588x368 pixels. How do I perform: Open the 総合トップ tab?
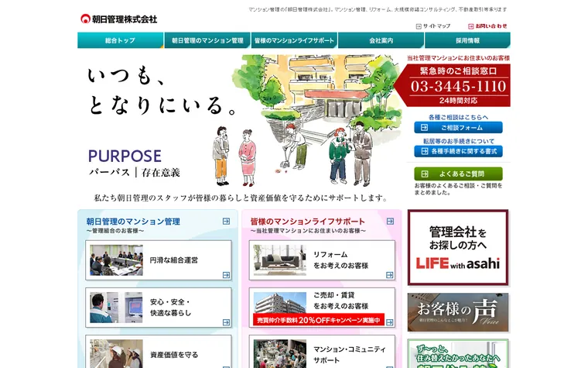(x=121, y=40)
